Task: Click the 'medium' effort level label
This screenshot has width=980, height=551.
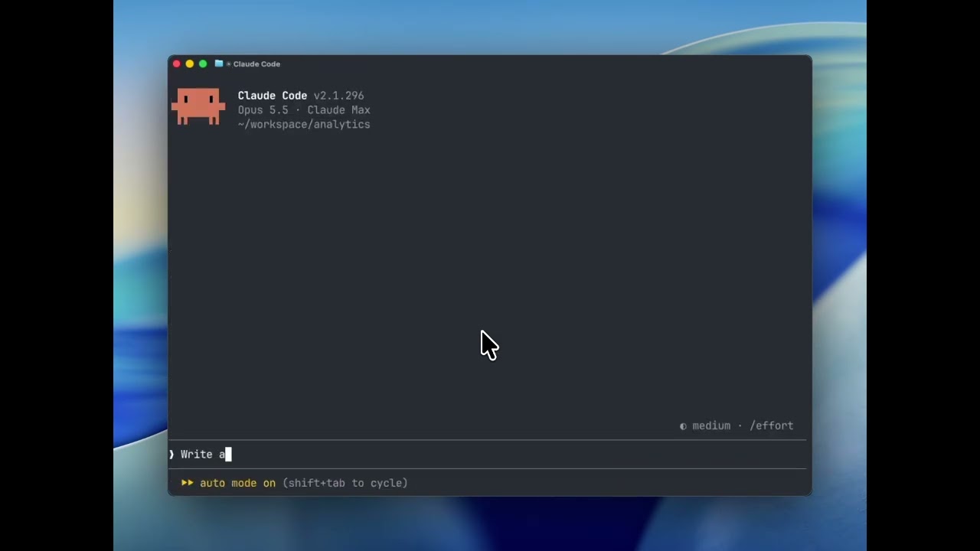Action: tap(711, 426)
